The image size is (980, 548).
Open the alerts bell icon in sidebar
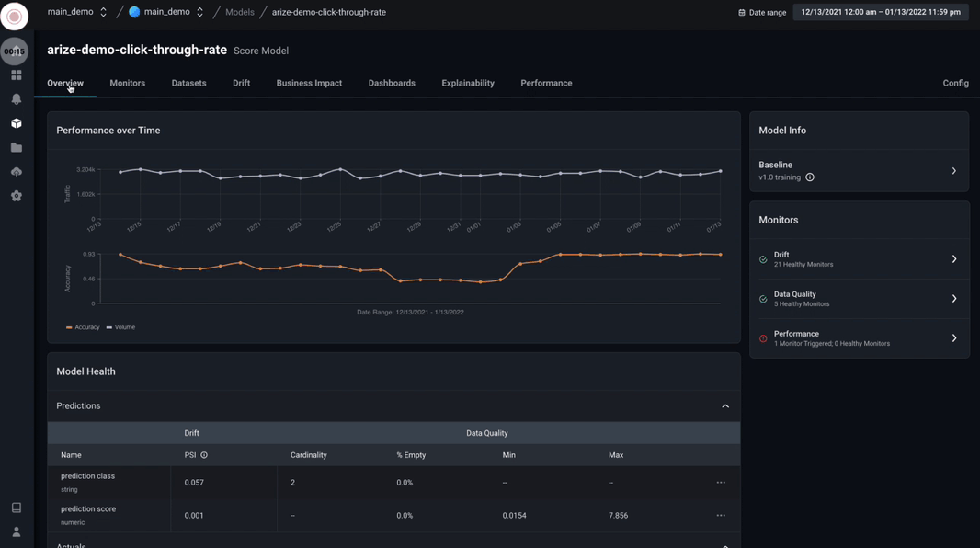click(17, 98)
